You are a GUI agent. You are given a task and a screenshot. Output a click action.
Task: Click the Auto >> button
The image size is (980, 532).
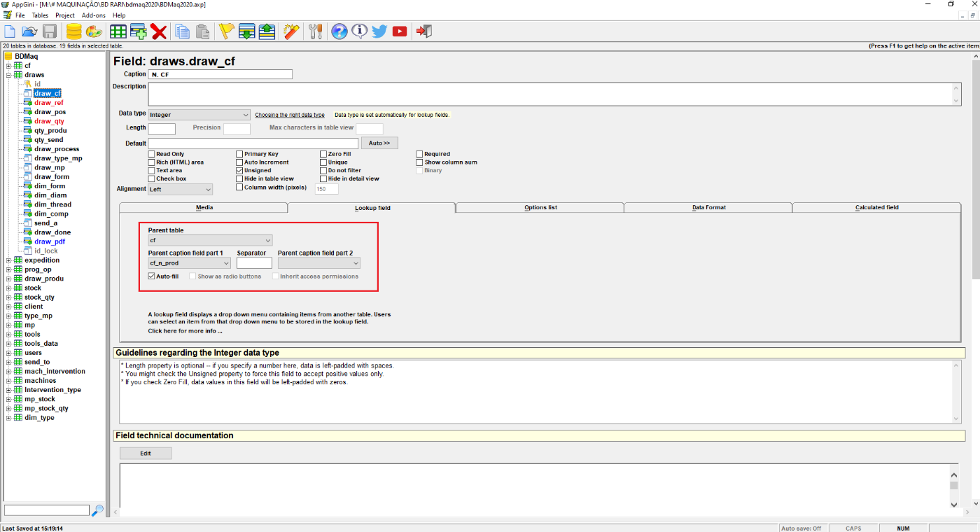pos(379,143)
